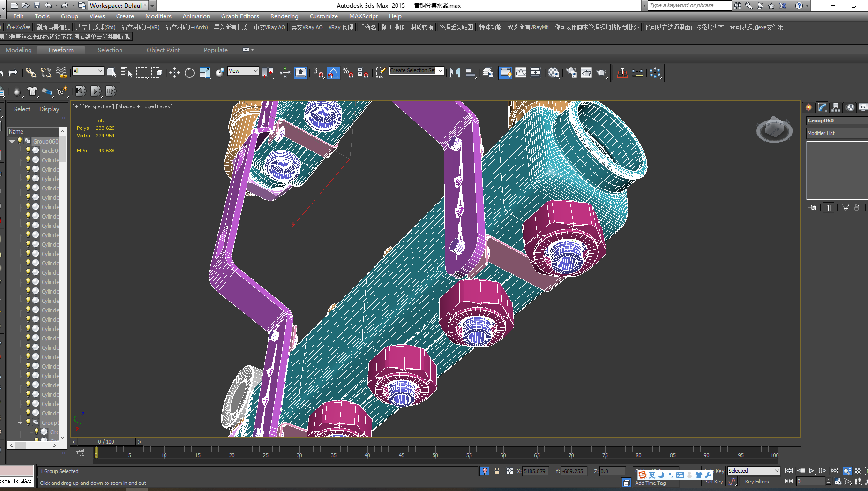868x491 pixels.
Task: Open the Manage Layers icon
Action: click(x=488, y=72)
